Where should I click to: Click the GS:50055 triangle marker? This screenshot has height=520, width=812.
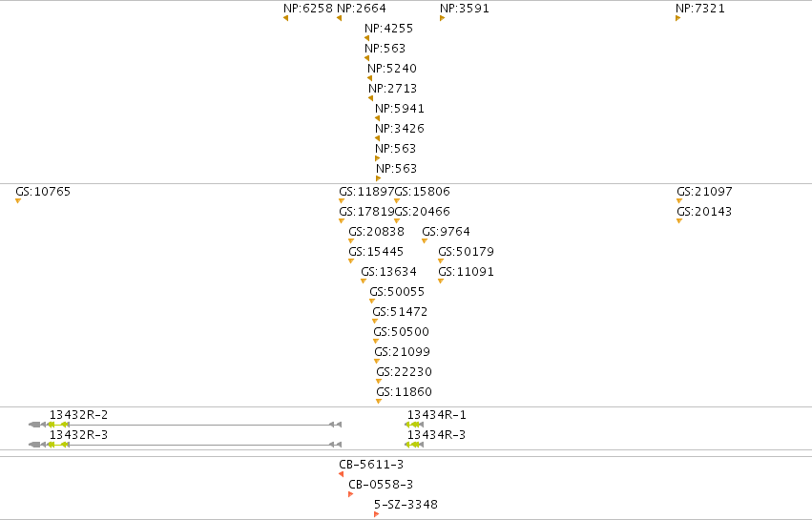click(372, 301)
